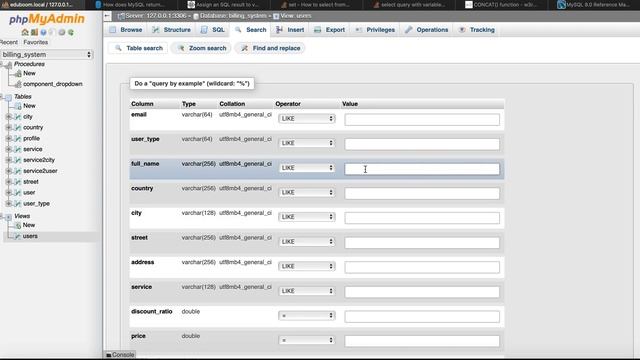Open the email operator LIKE dropdown
This screenshot has height=360, width=640.
point(307,118)
